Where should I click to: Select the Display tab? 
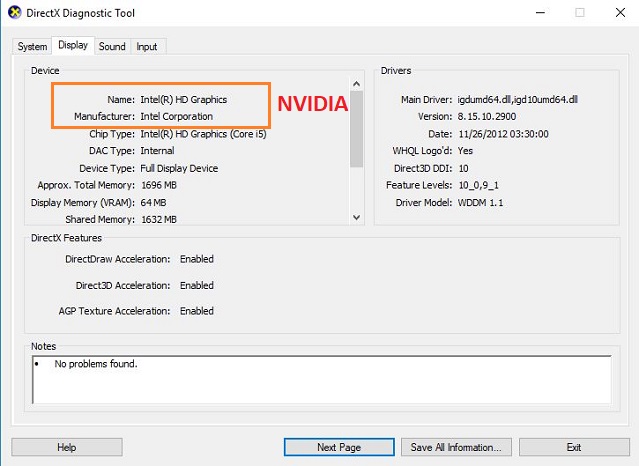click(73, 45)
